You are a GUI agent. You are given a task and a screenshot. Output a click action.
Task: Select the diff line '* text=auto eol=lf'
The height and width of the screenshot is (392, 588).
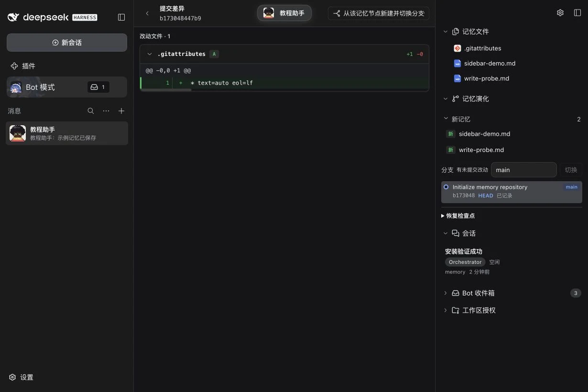pyautogui.click(x=284, y=83)
